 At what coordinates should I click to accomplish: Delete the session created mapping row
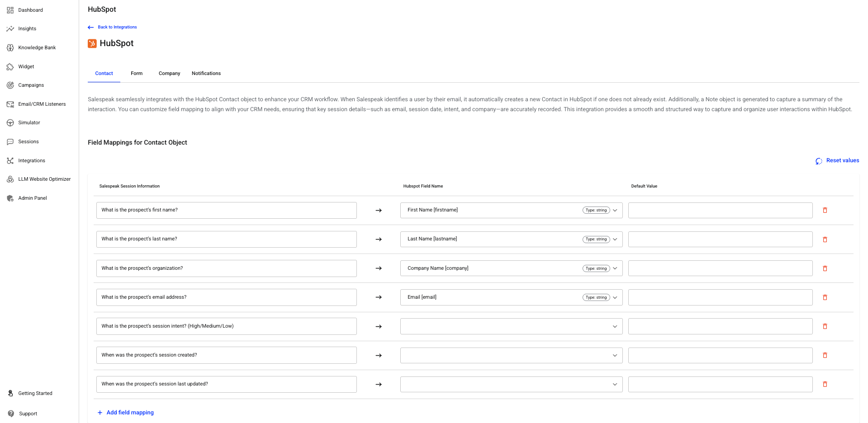click(x=825, y=355)
